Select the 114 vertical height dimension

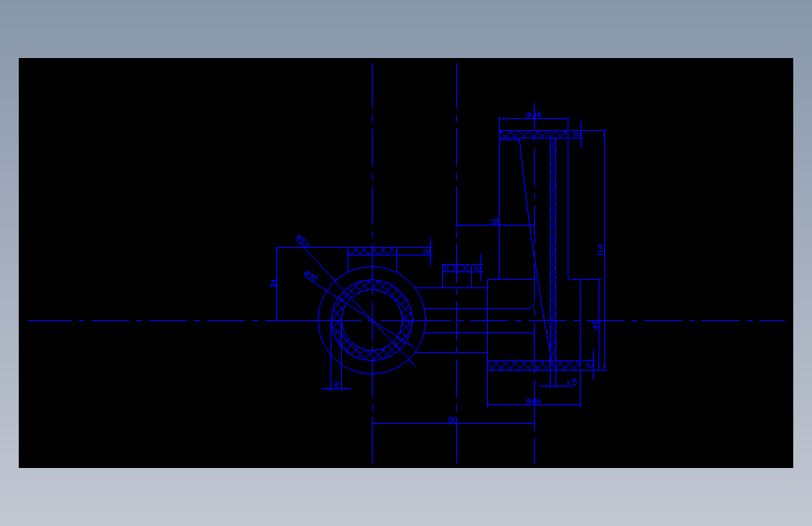600,250
